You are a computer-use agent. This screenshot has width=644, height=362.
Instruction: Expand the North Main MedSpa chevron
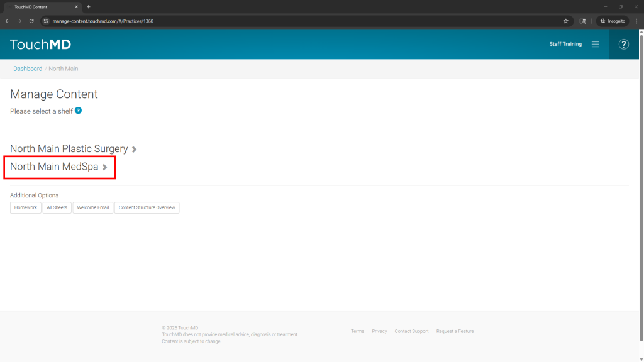(105, 167)
